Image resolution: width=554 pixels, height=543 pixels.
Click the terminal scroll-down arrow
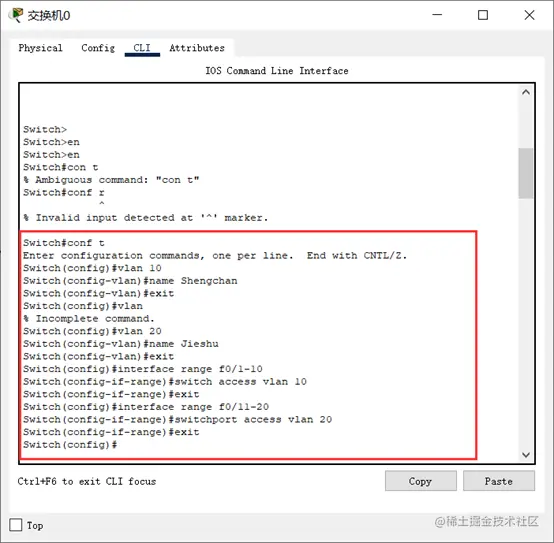526,455
